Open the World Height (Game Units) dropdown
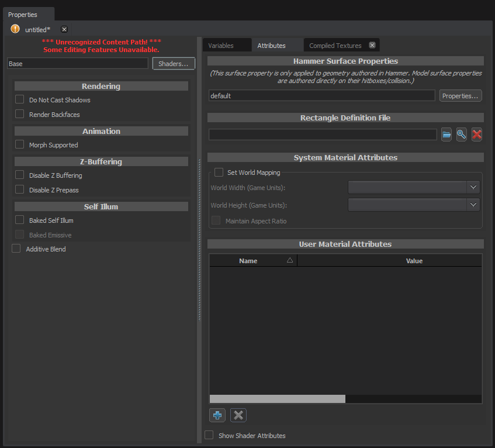495x448 pixels. point(473,205)
